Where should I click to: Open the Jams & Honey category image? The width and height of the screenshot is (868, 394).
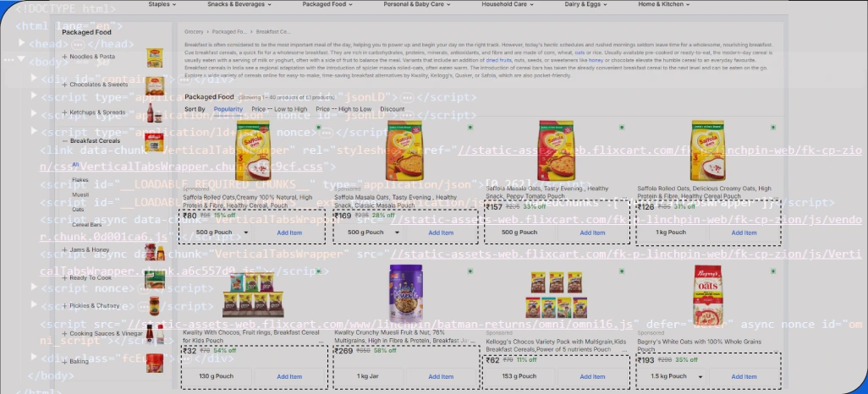155,252
